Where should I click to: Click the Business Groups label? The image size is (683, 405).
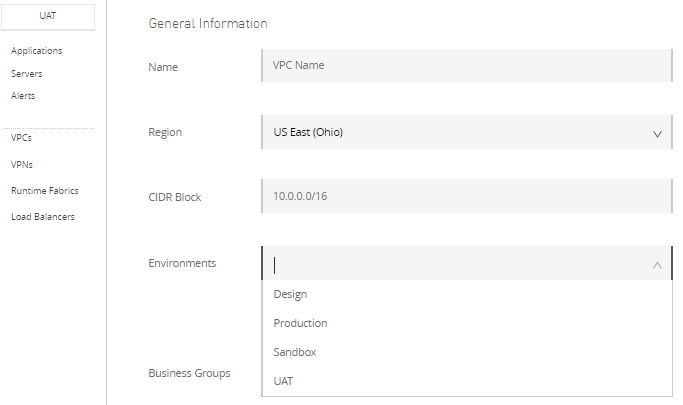tap(189, 373)
